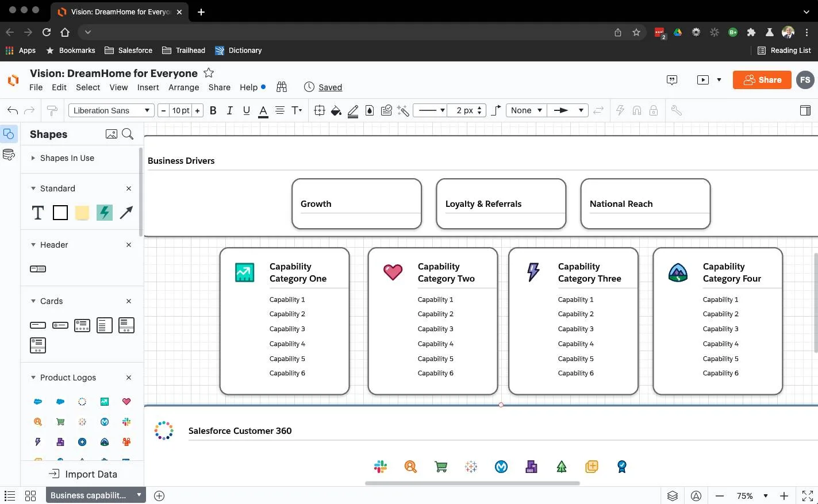
Task: Click the Import Data button
Action: pyautogui.click(x=83, y=474)
